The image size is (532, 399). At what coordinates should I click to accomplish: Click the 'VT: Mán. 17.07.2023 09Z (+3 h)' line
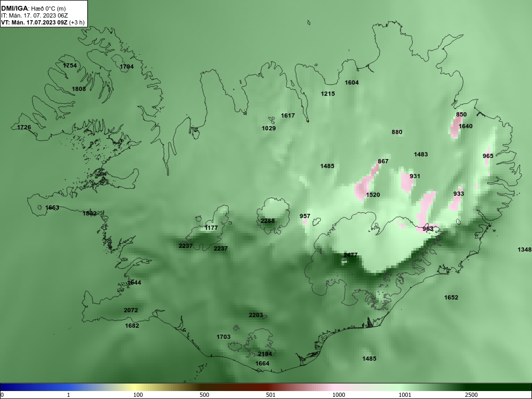(x=43, y=22)
